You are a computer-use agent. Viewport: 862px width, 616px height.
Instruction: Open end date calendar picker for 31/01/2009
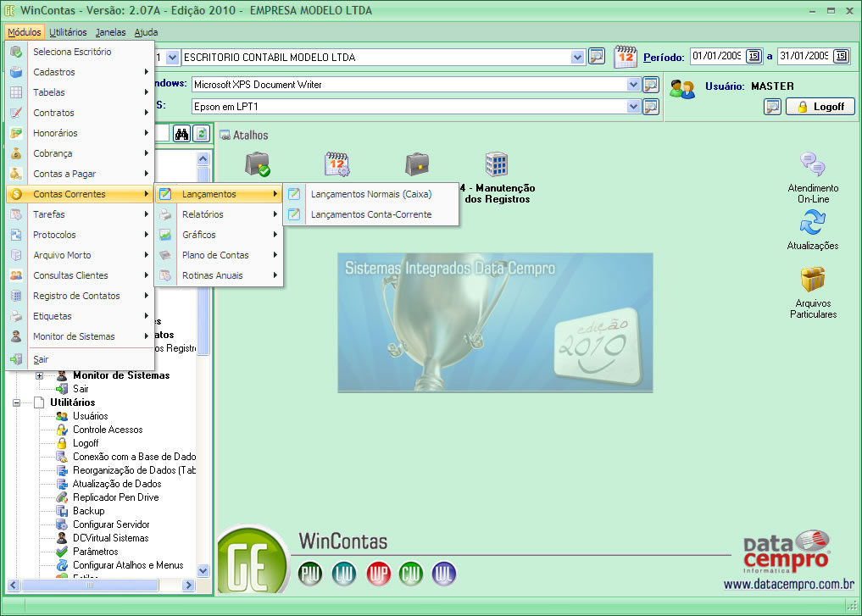pos(841,56)
